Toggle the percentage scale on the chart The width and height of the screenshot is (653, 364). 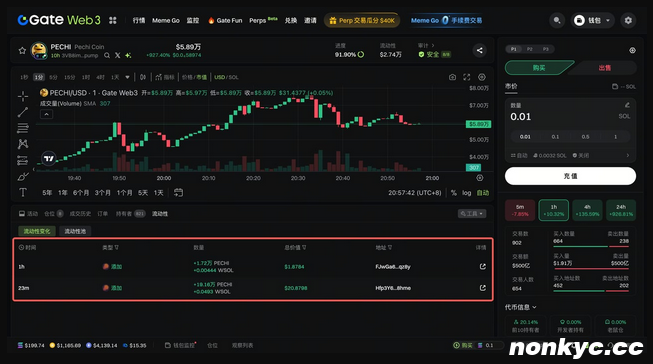pyautogui.click(x=454, y=193)
